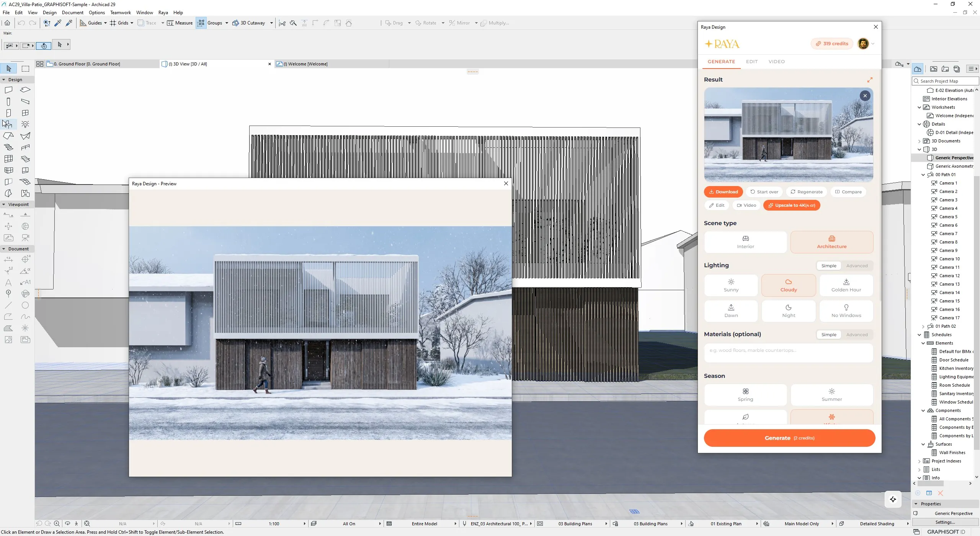
Task: Click the Regenerate button
Action: 806,192
